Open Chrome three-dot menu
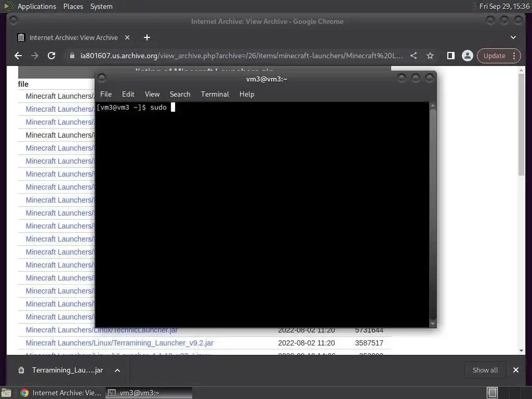The width and height of the screenshot is (532, 399). tap(514, 56)
